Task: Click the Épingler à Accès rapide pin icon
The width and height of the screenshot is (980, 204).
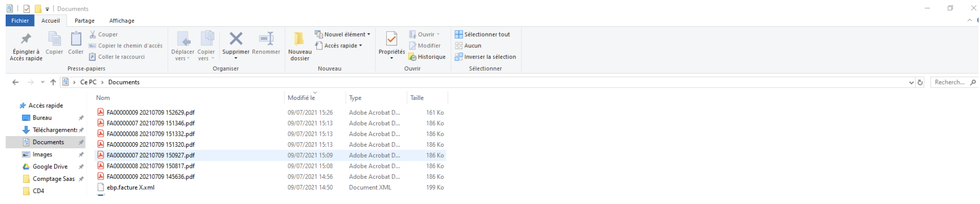Action: pos(26,39)
